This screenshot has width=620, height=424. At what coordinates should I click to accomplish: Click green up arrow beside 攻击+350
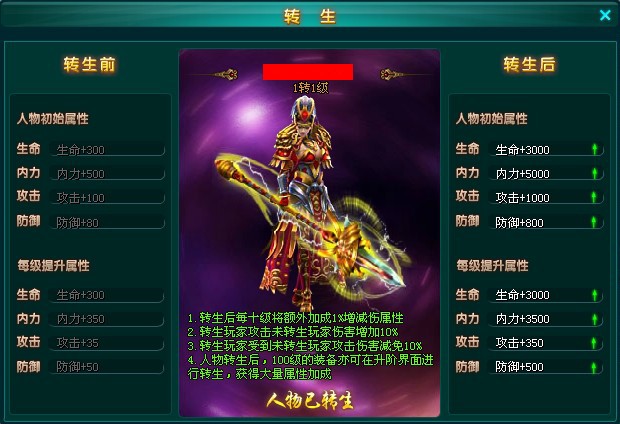coord(594,343)
